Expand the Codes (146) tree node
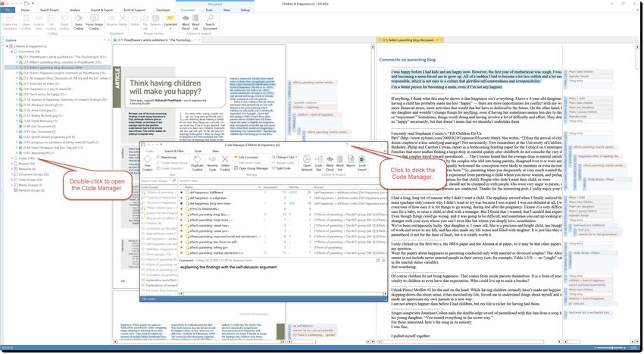The height and width of the screenshot is (354, 644). click(12, 158)
